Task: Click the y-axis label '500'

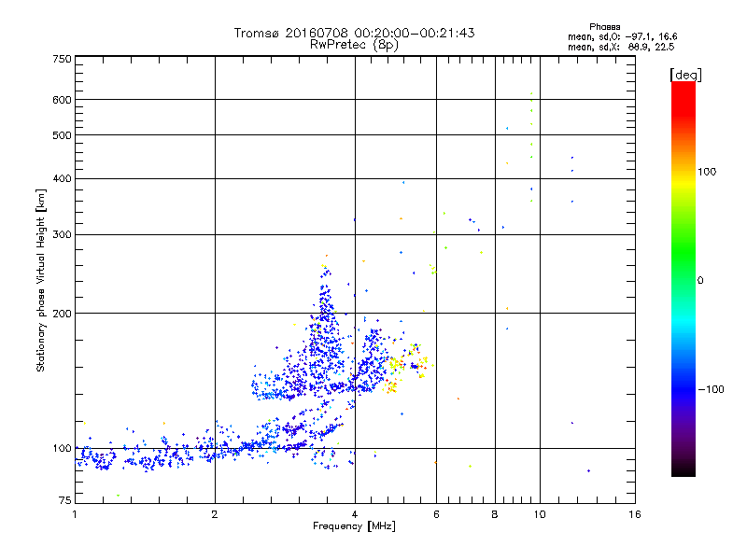Action: pos(62,135)
